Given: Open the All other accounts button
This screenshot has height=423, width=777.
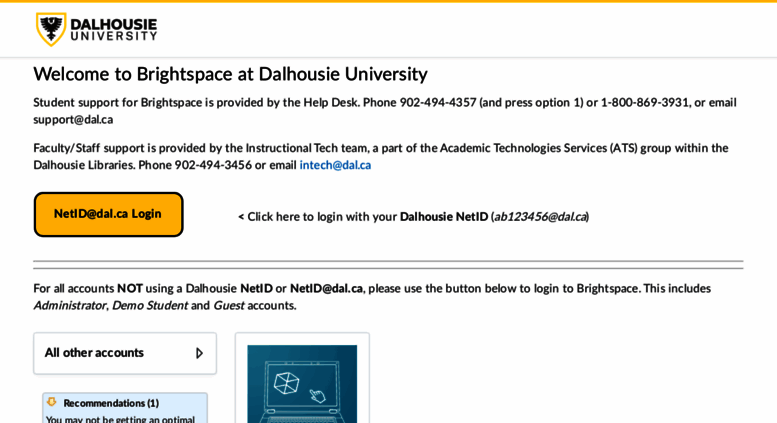Looking at the screenshot, I should coord(125,353).
